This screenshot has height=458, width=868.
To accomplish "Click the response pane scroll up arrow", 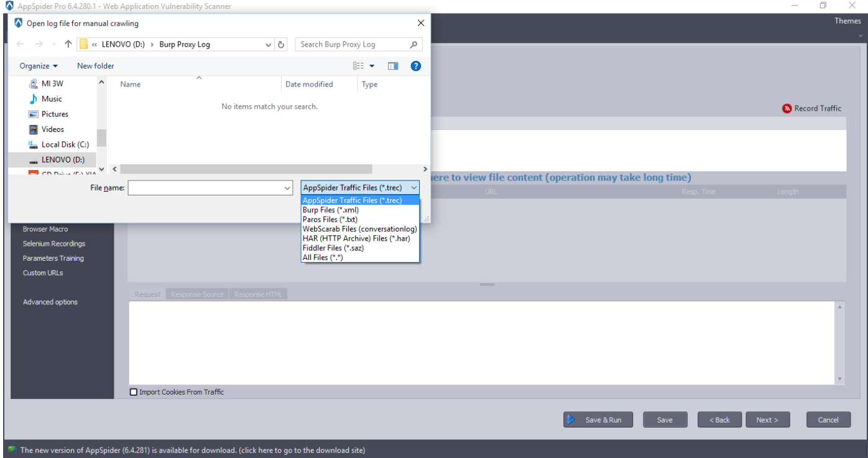I will 841,307.
